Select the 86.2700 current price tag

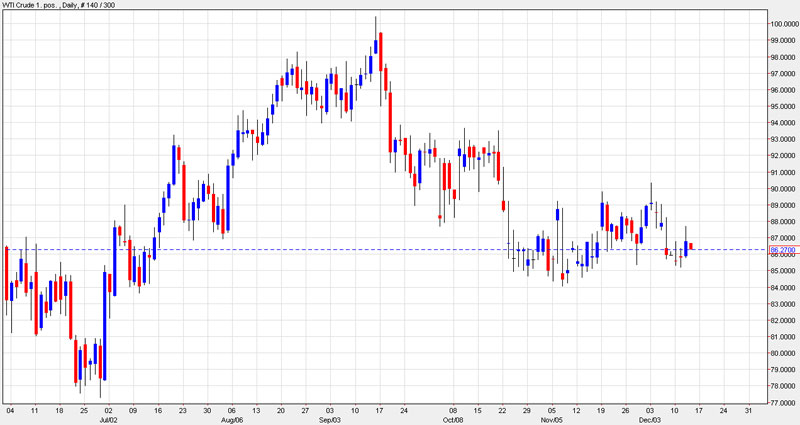[783, 250]
